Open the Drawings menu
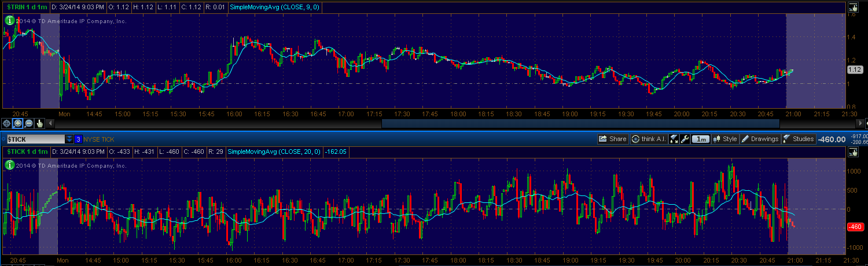868x266 pixels. [760, 139]
